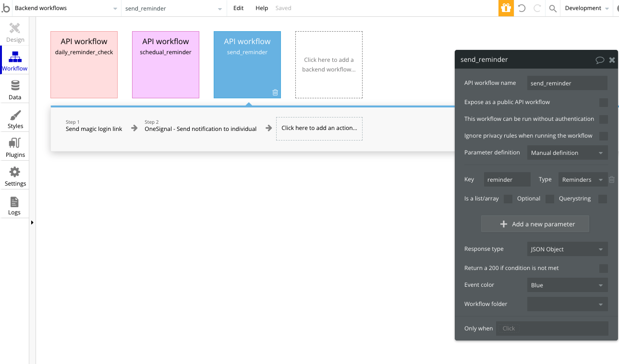
Task: Open the Logs tab in sidebar
Action: click(x=15, y=205)
